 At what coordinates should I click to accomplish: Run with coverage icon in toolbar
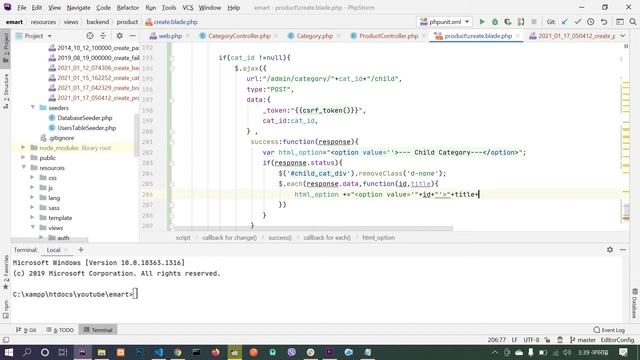click(x=508, y=22)
